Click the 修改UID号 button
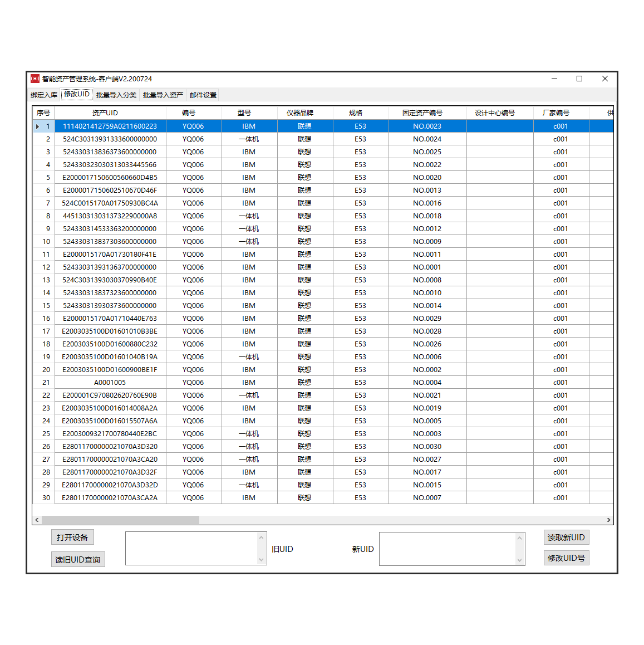Viewport: 644px width, 645px height. (x=566, y=558)
